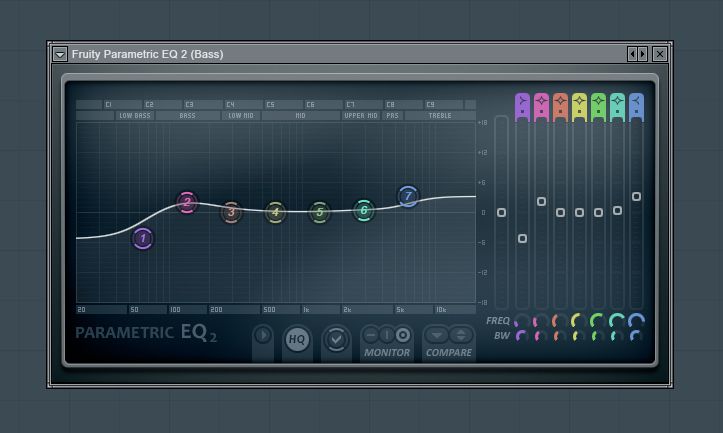
Task: Click band 3 handle on EQ graph
Action: coord(231,212)
